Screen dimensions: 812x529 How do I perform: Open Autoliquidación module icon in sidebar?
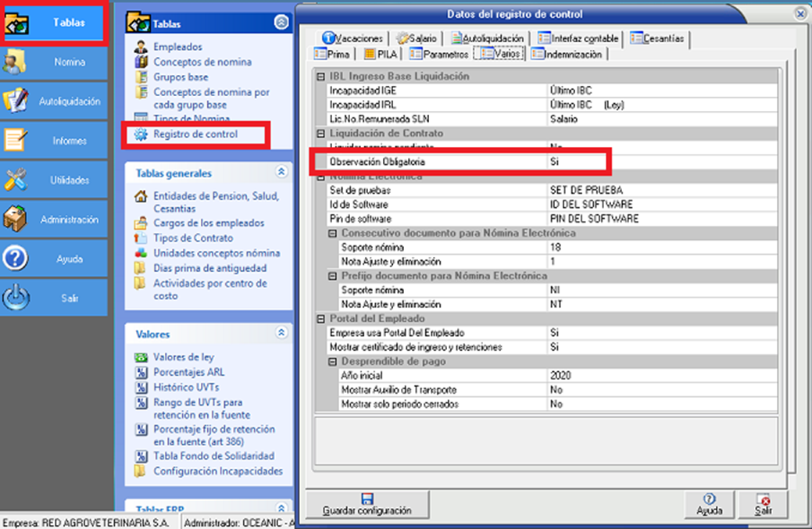pos(16,101)
